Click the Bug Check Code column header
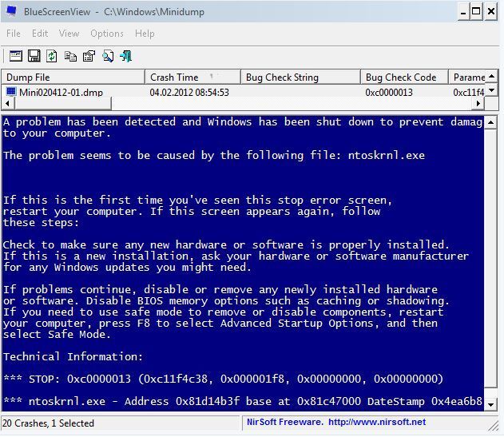Screen dimensions: 504x437 coord(403,77)
